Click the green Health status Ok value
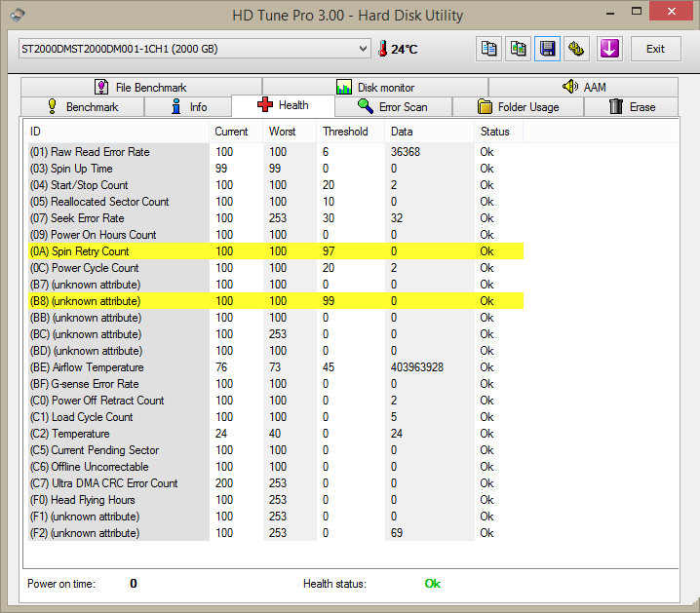Image resolution: width=700 pixels, height=613 pixels. (x=432, y=583)
